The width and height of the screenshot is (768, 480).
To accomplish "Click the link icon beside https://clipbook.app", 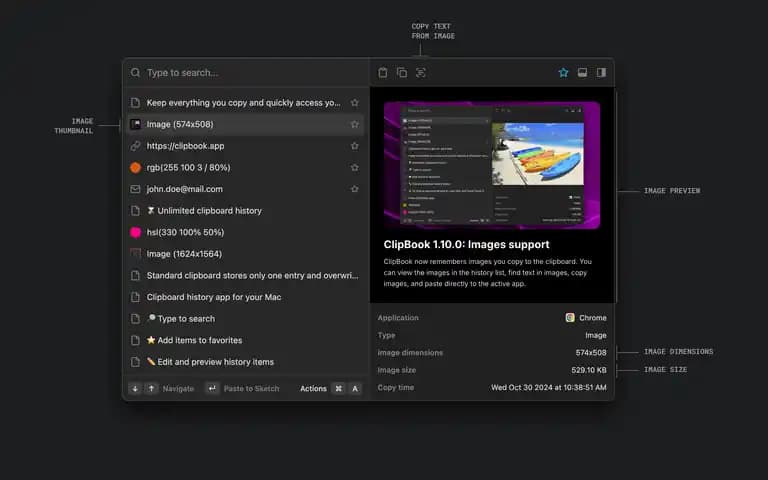I will pos(135,145).
